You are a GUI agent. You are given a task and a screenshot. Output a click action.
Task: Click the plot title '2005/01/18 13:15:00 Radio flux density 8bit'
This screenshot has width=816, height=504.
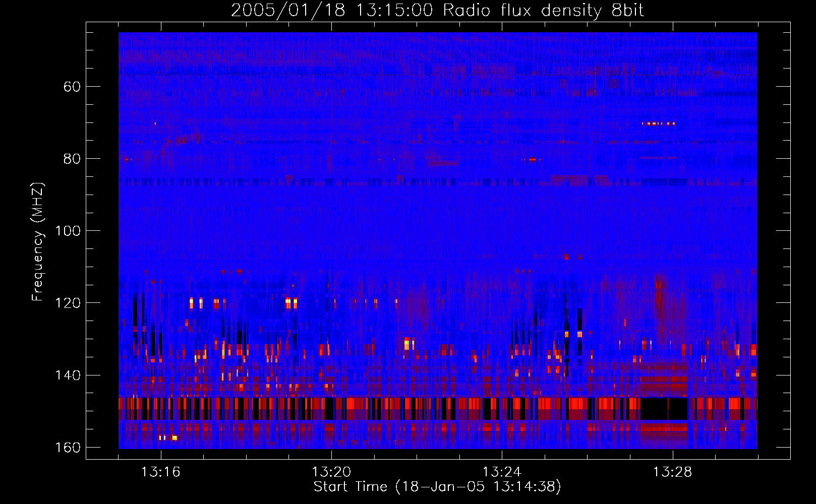[437, 10]
